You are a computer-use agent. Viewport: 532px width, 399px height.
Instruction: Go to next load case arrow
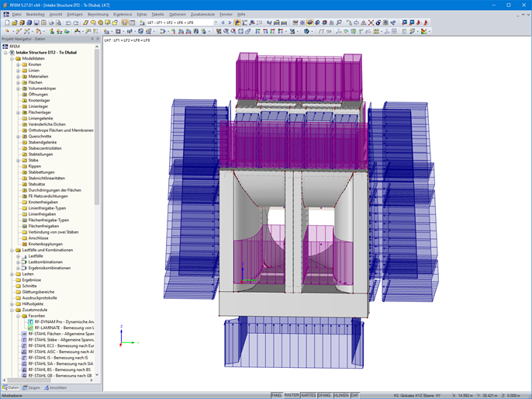[230, 23]
